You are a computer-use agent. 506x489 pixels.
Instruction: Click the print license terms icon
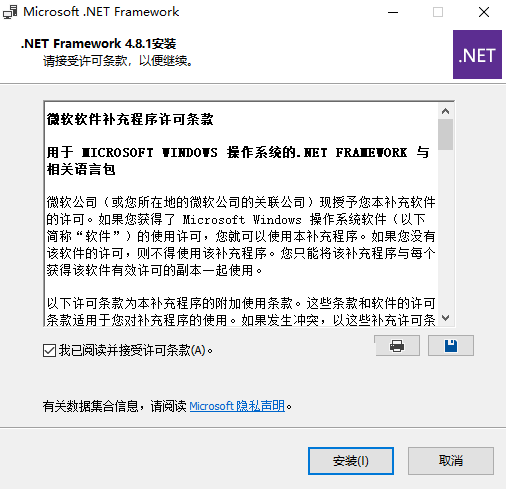397,346
